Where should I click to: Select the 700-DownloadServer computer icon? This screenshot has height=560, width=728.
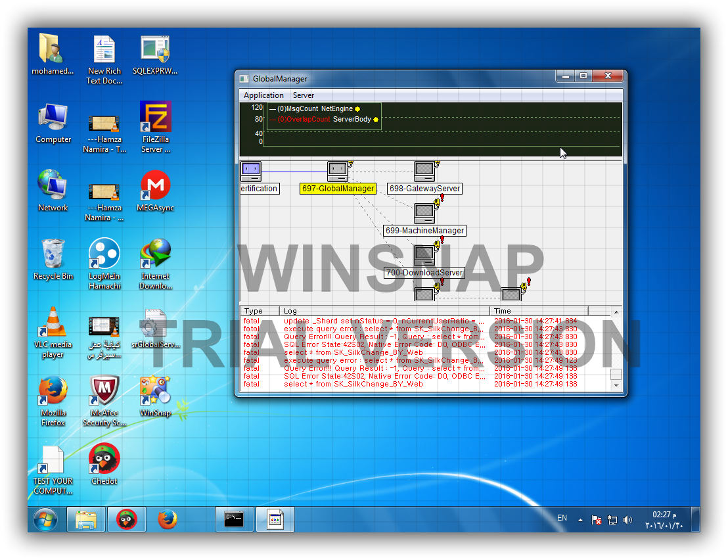[425, 256]
